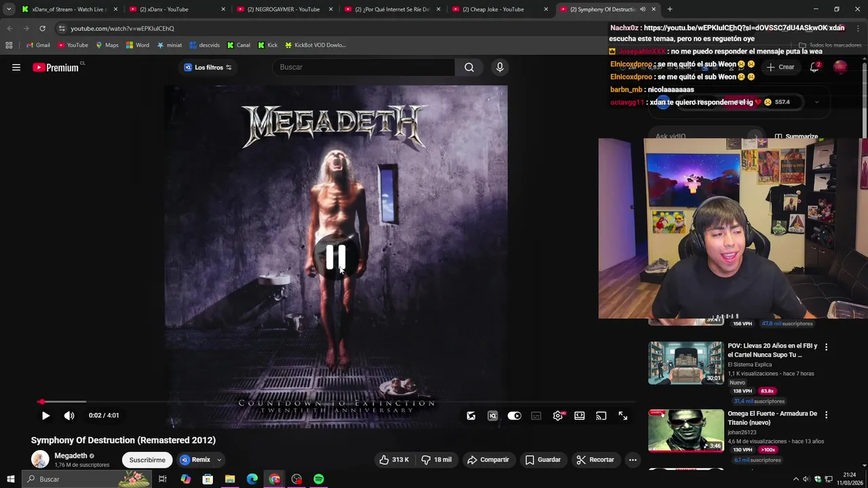Go back using the browser back arrow

coord(9,28)
